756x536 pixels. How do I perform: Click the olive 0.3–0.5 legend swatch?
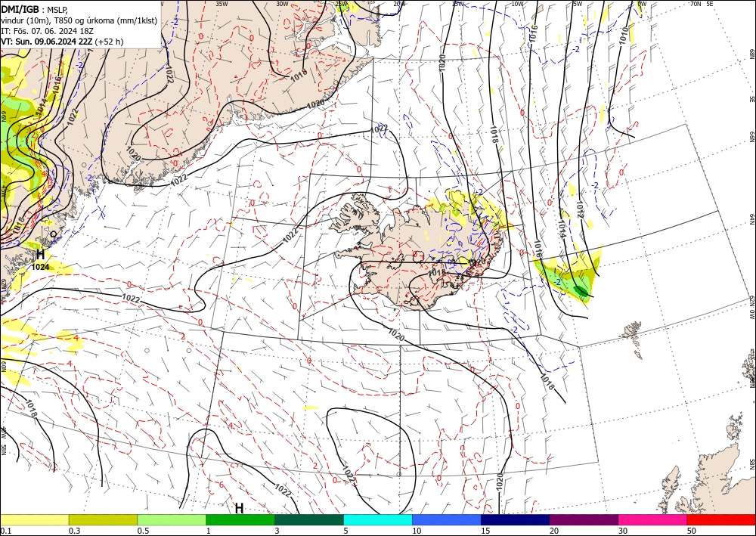[103, 519]
